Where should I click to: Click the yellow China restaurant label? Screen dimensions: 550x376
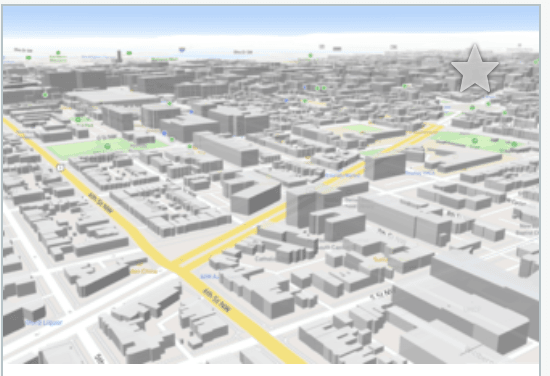click(x=143, y=271)
